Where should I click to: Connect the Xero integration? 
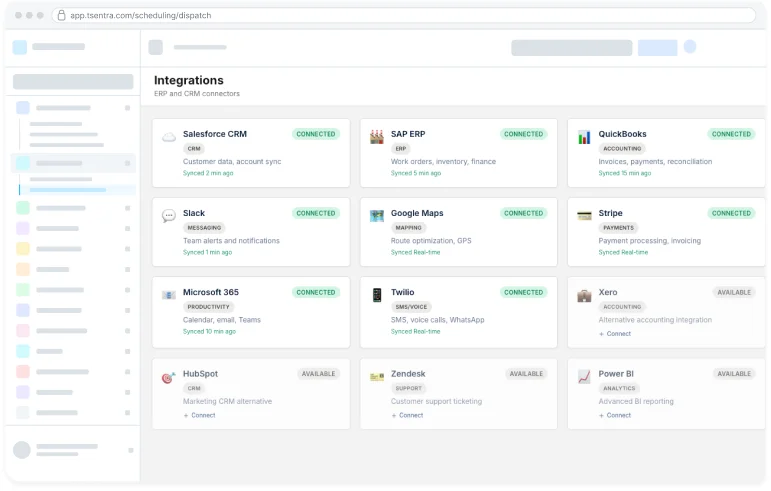(615, 334)
